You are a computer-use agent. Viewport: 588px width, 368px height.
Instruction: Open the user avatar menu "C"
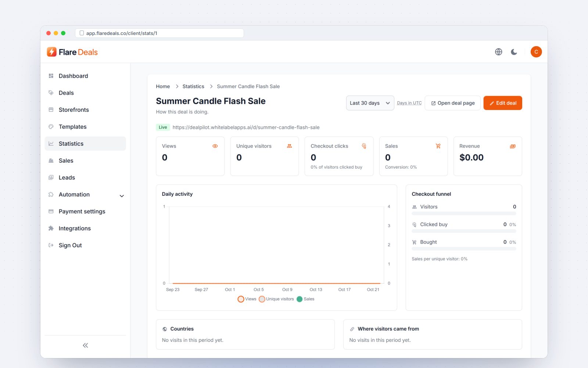[x=536, y=52]
